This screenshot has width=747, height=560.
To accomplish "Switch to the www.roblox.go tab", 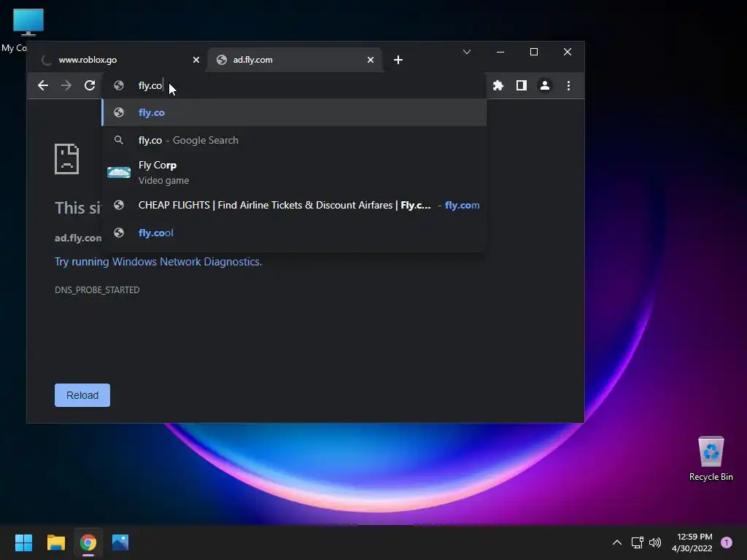I will click(117, 60).
